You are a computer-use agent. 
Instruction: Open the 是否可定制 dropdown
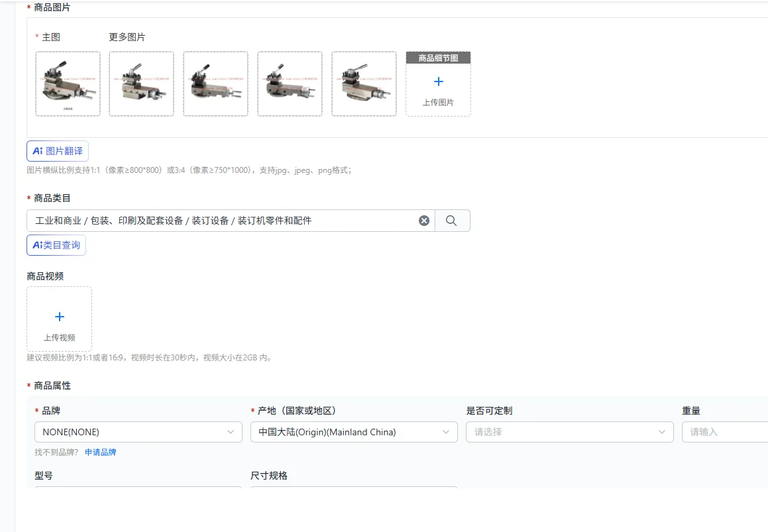point(570,432)
